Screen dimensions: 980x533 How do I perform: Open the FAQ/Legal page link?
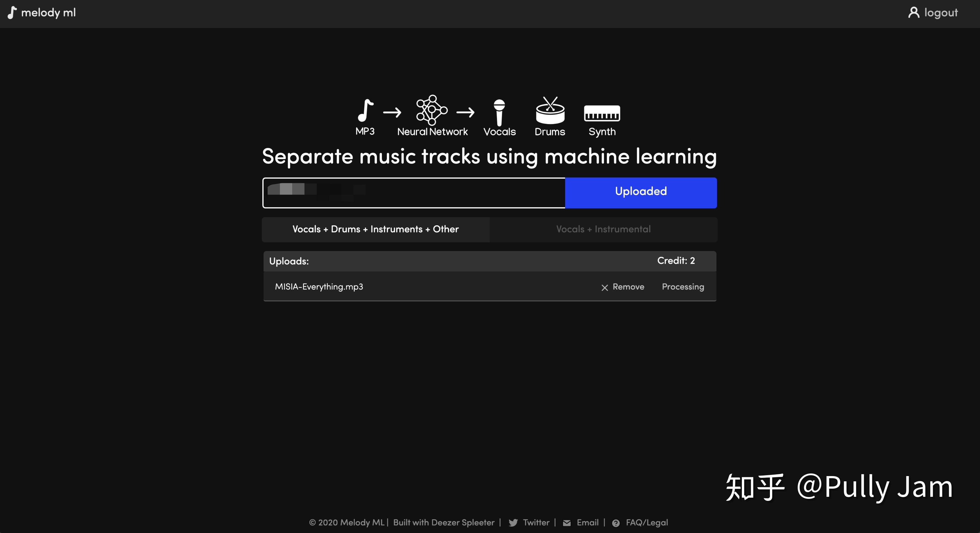pyautogui.click(x=646, y=523)
